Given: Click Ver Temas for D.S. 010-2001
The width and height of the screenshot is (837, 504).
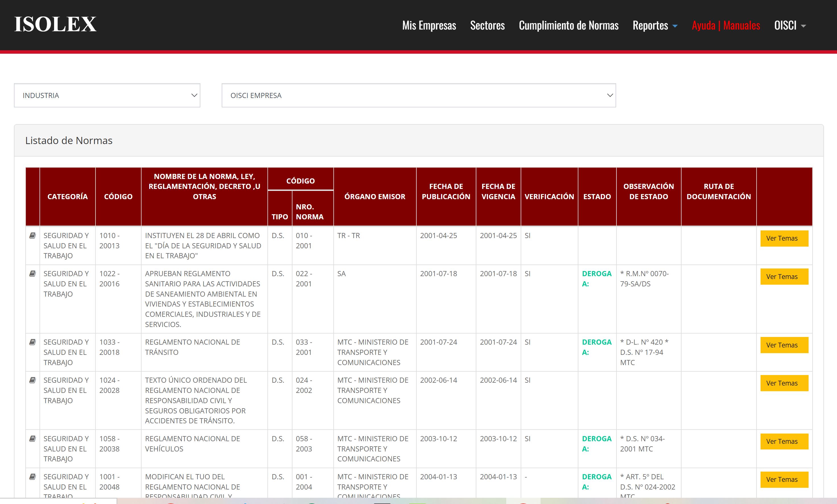Looking at the screenshot, I should 784,238.
